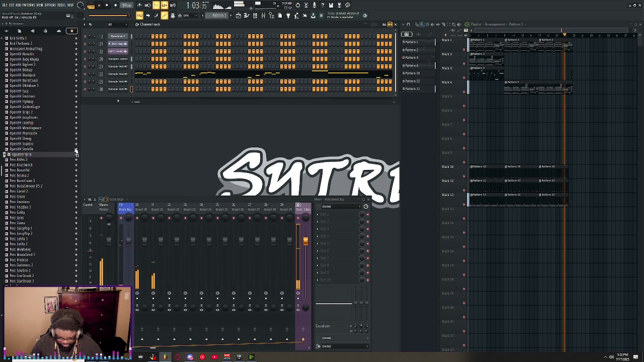Click the View browser toolbar icon
644x362 pixels.
pyautogui.click(x=272, y=16)
